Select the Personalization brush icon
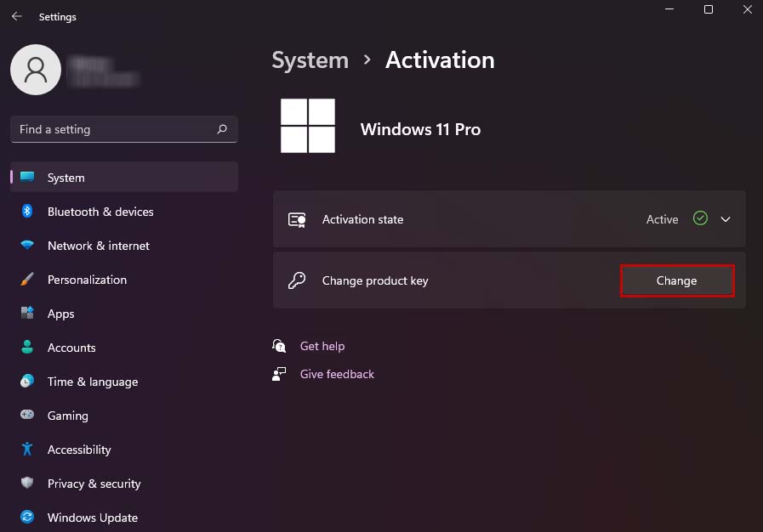 [x=26, y=280]
